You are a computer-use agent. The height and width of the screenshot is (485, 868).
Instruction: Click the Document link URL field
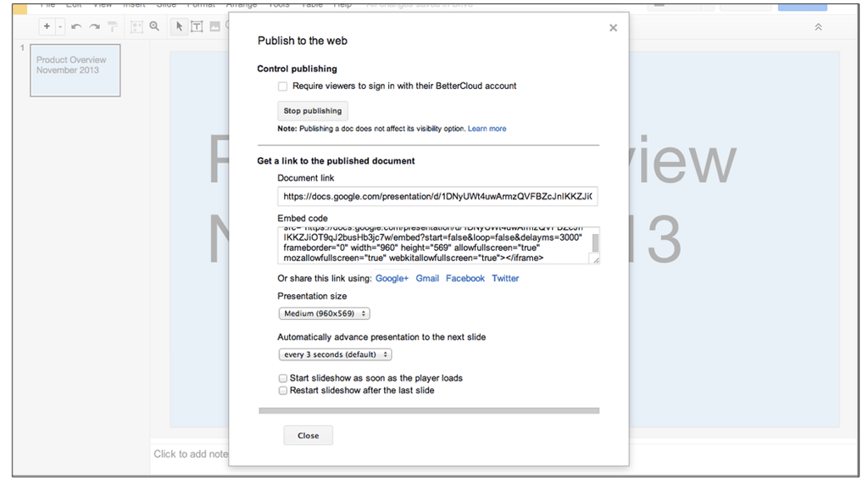coord(437,197)
